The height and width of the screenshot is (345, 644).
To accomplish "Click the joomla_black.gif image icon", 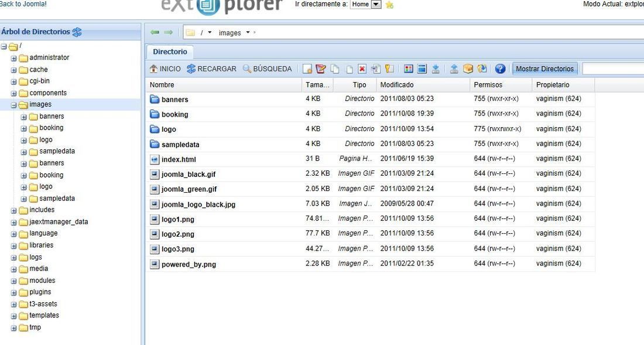I will pyautogui.click(x=155, y=174).
